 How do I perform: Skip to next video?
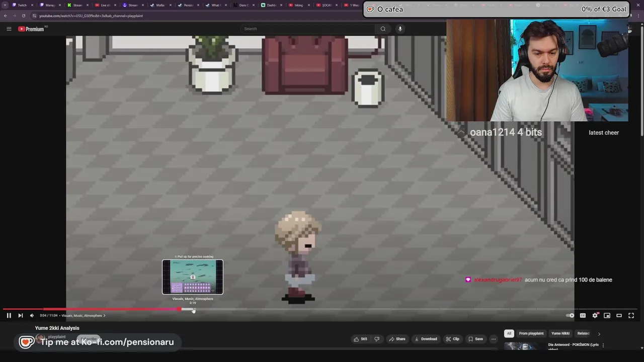point(20,316)
